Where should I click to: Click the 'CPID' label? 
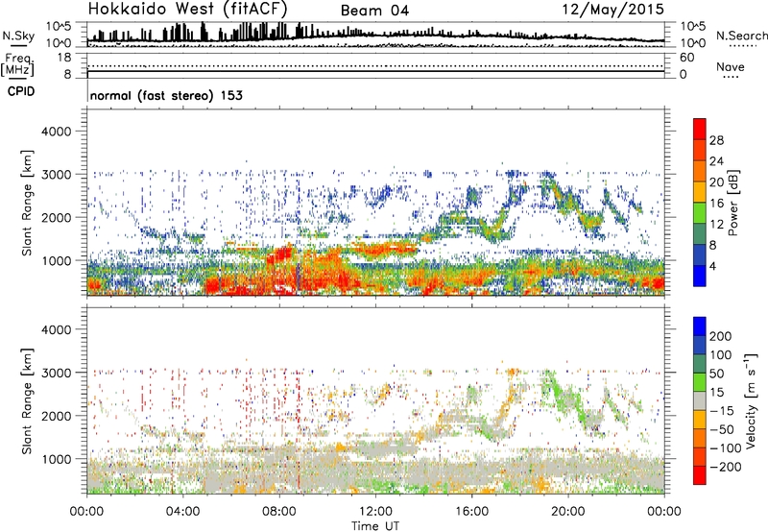[x=21, y=91]
